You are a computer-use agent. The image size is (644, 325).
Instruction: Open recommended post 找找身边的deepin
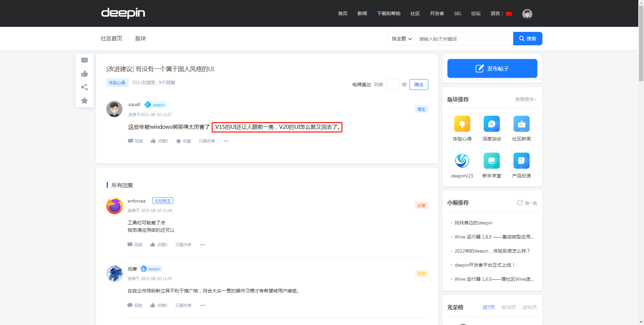[x=474, y=223]
